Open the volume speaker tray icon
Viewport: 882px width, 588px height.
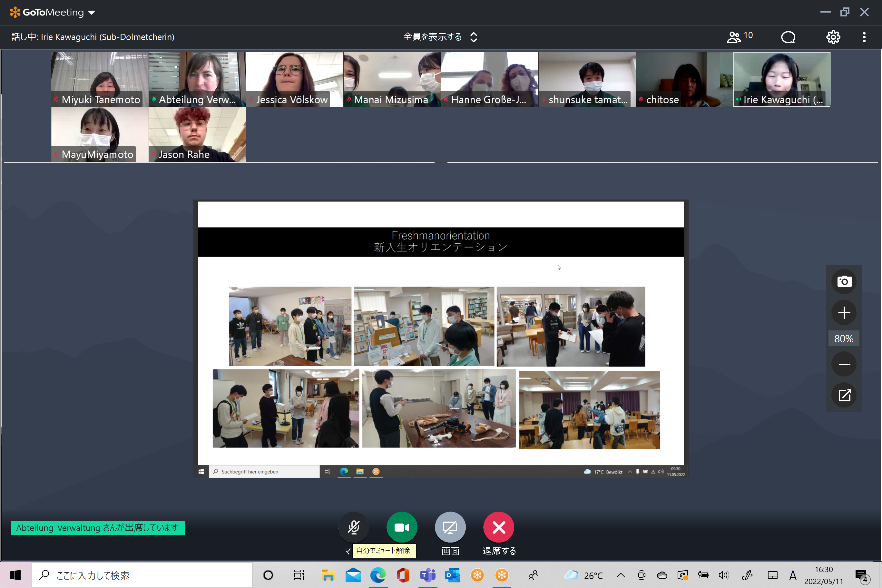coord(723,575)
